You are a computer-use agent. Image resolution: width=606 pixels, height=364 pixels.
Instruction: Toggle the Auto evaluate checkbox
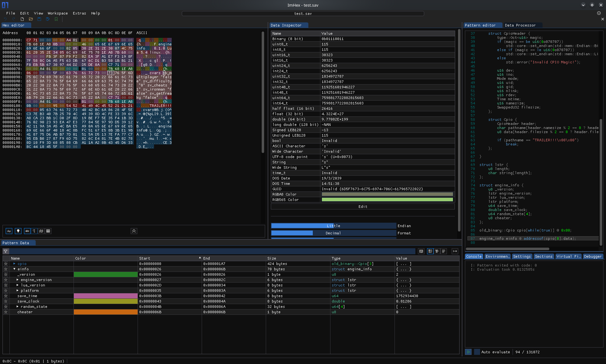[477, 352]
